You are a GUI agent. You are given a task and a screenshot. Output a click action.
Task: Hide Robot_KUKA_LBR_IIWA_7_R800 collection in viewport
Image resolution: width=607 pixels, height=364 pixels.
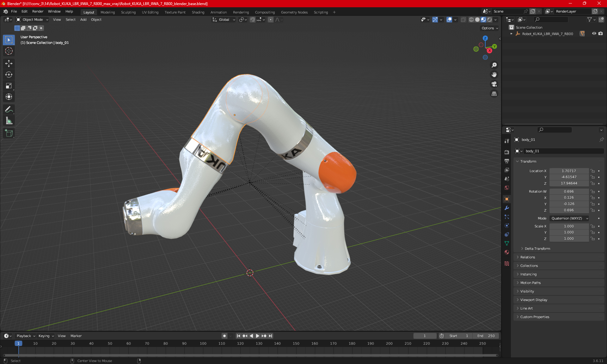tap(594, 33)
